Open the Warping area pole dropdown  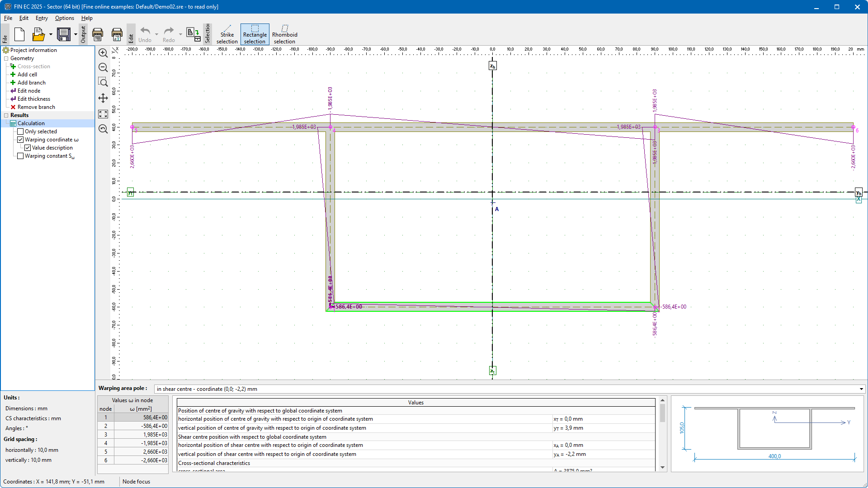tap(861, 389)
